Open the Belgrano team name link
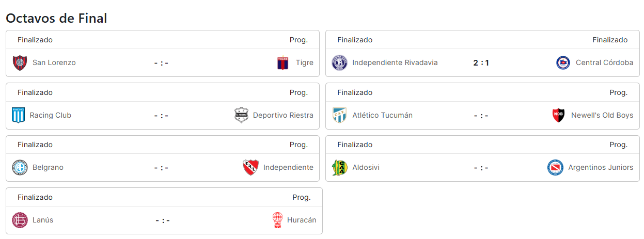This screenshot has height=239, width=644. pos(48,168)
